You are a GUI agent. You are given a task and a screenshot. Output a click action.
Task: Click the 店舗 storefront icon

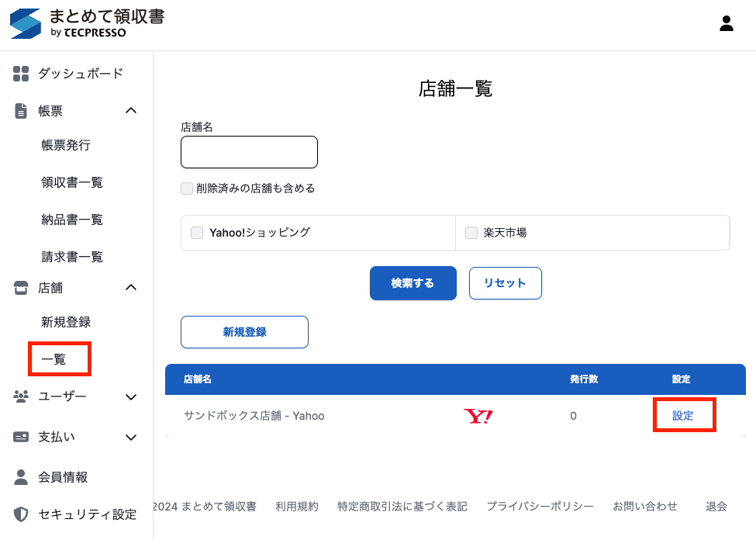pos(21,288)
